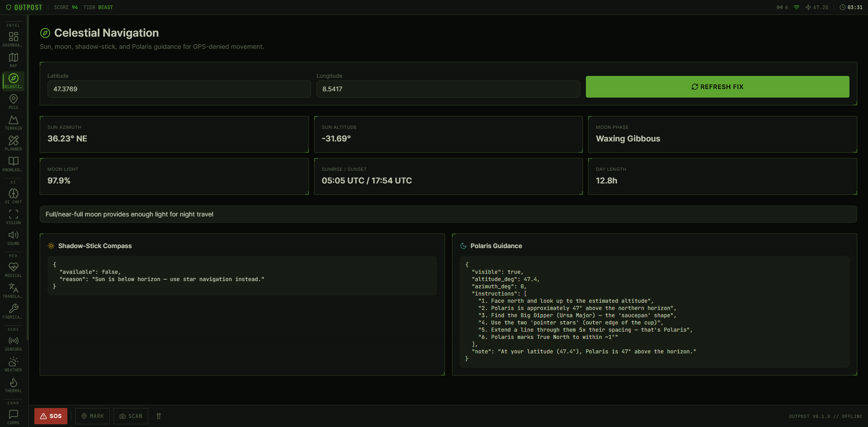Go to the POIs pin icon
This screenshot has height=427, width=868.
pos(14,101)
